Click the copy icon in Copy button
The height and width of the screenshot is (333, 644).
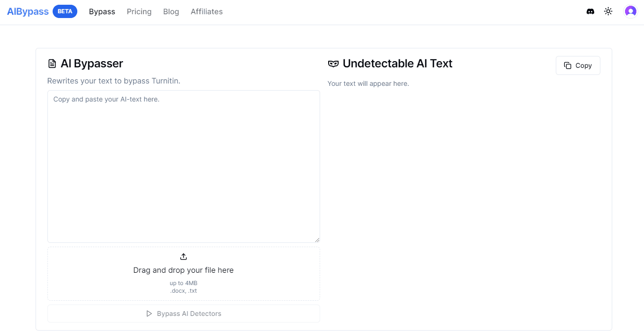568,65
